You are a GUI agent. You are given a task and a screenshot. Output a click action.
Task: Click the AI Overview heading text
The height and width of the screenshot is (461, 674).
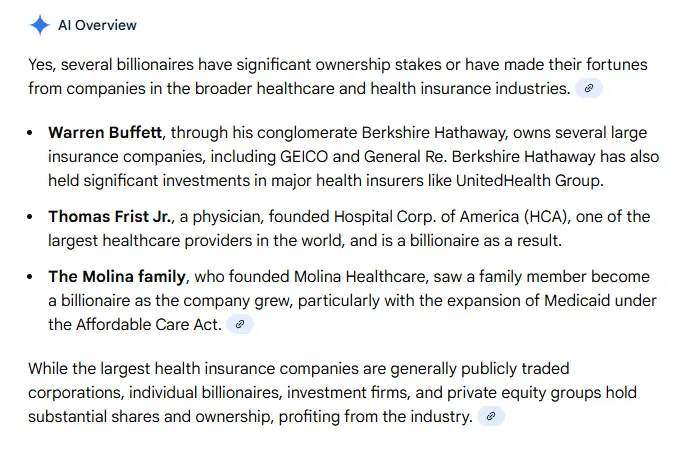[97, 25]
